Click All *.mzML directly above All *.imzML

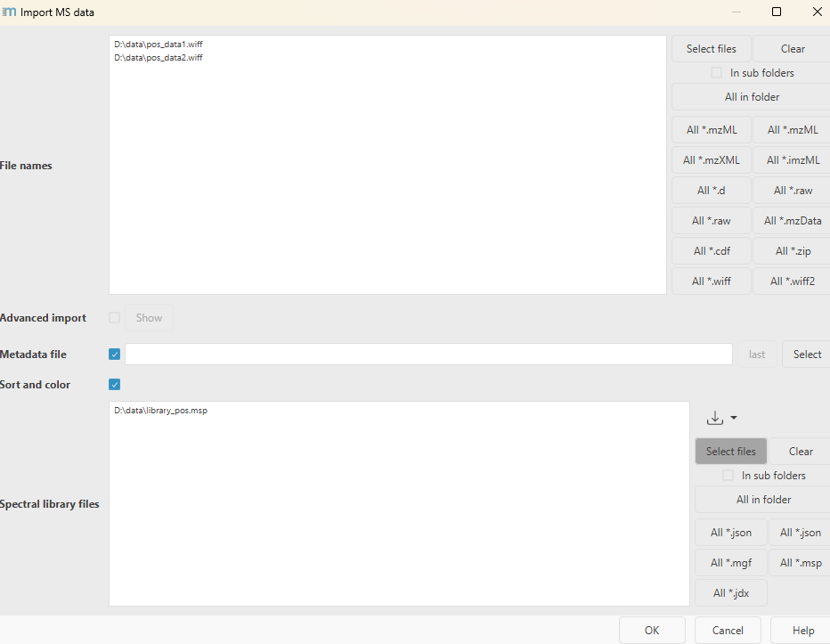[793, 130]
